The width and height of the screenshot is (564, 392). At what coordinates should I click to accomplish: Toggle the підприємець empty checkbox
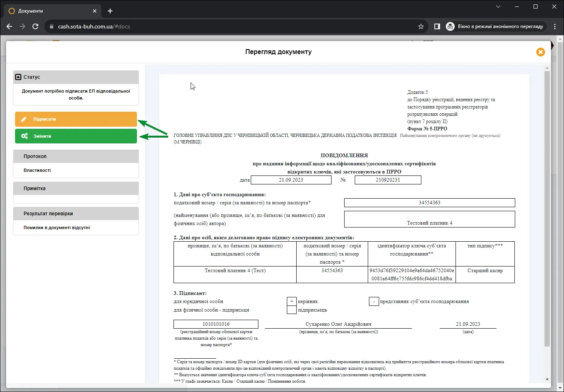click(x=291, y=310)
